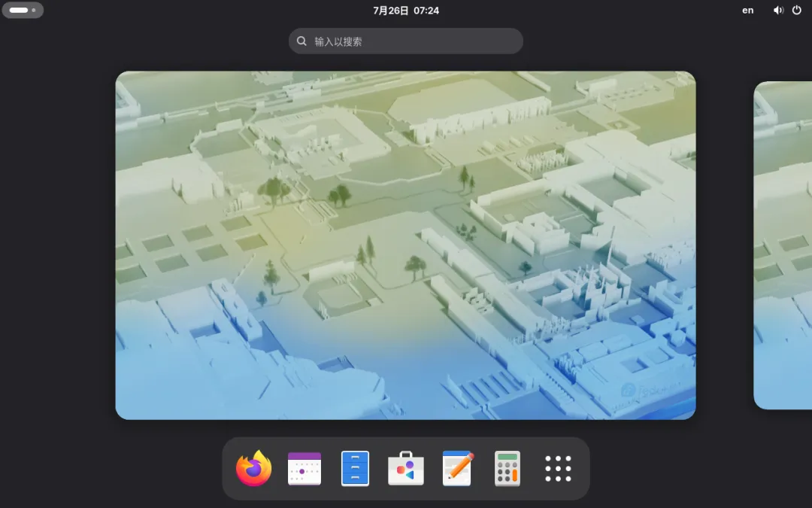The width and height of the screenshot is (812, 508).
Task: Open the Text Editor pencil icon
Action: [458, 469]
